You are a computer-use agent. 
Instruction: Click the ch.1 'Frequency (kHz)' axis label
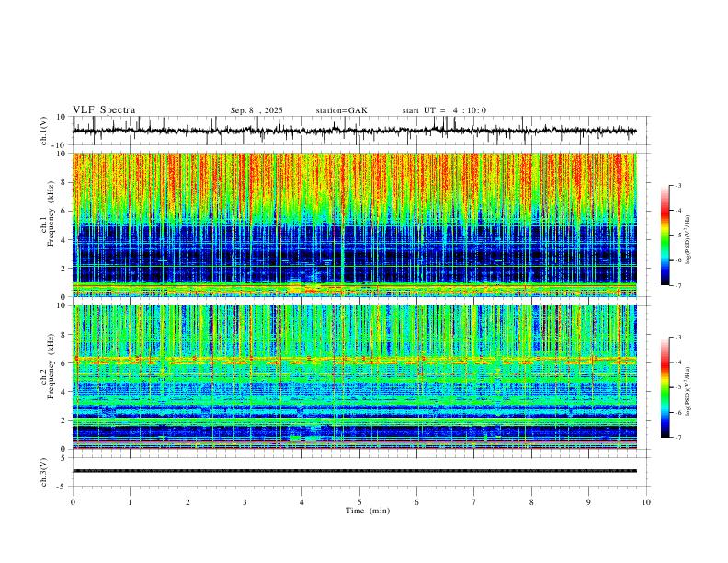point(51,214)
